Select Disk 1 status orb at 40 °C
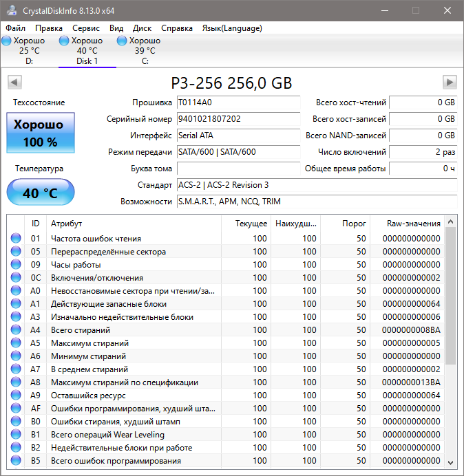This screenshot has width=464, height=476. point(64,41)
